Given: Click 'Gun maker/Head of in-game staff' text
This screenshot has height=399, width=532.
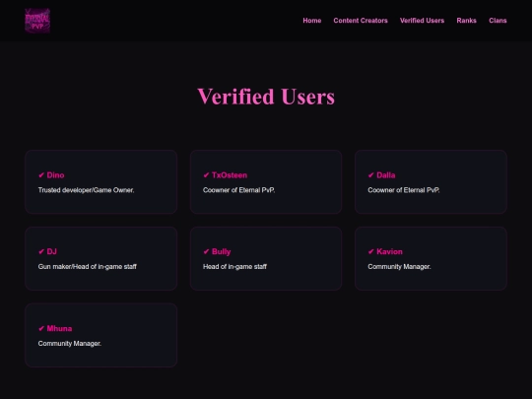Looking at the screenshot, I should 88,267.
